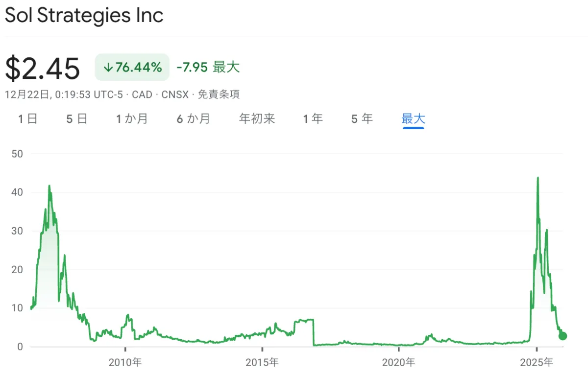The width and height of the screenshot is (588, 376).
Task: Click the CAD currency label
Action: click(142, 94)
